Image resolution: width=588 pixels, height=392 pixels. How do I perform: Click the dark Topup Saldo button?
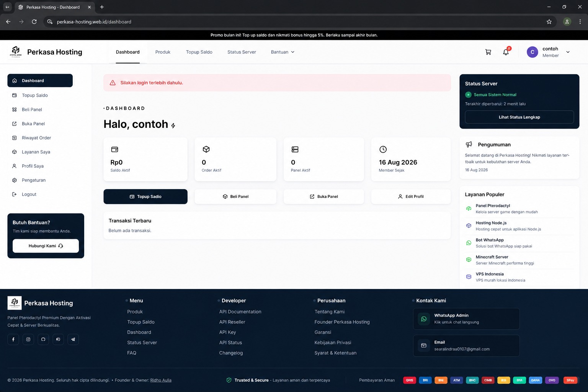[145, 196]
